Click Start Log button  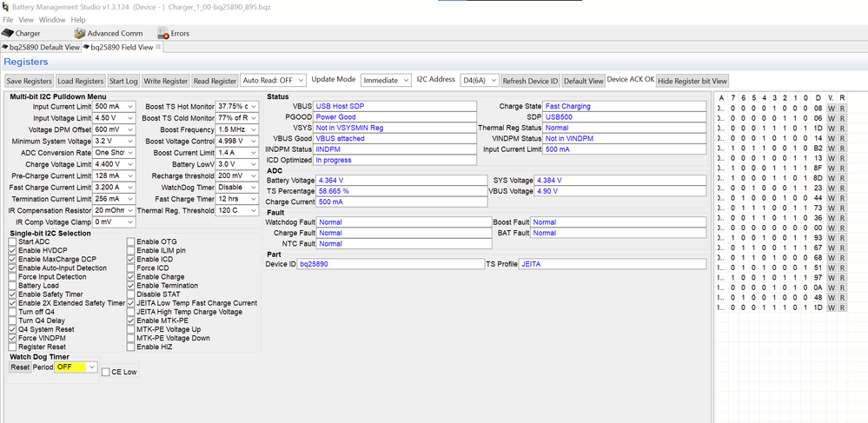coord(123,81)
